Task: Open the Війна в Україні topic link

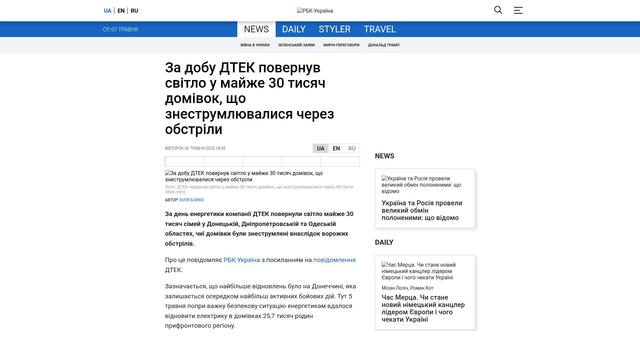Action: tap(255, 45)
